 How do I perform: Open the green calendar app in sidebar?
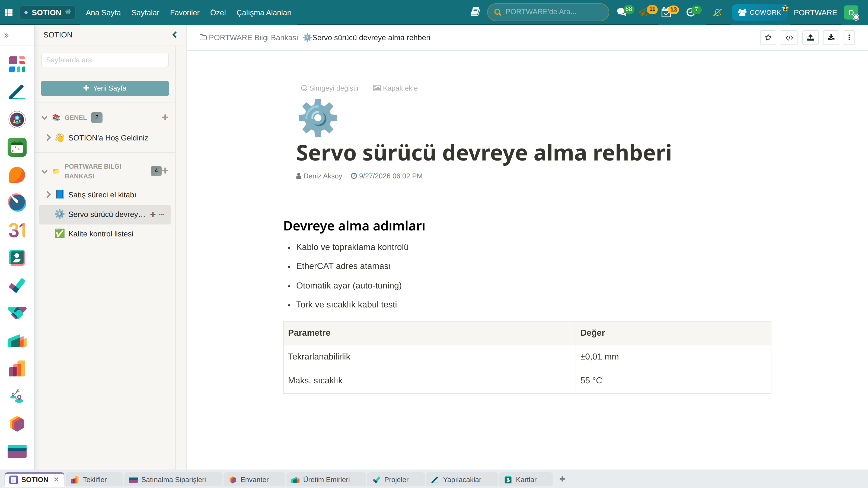[17, 147]
